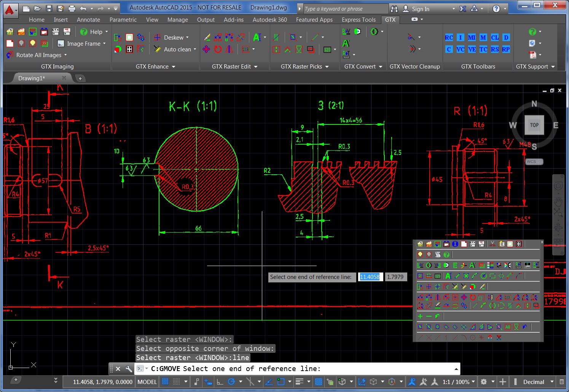
Task: Click the RP toolbar button
Action: point(506,49)
